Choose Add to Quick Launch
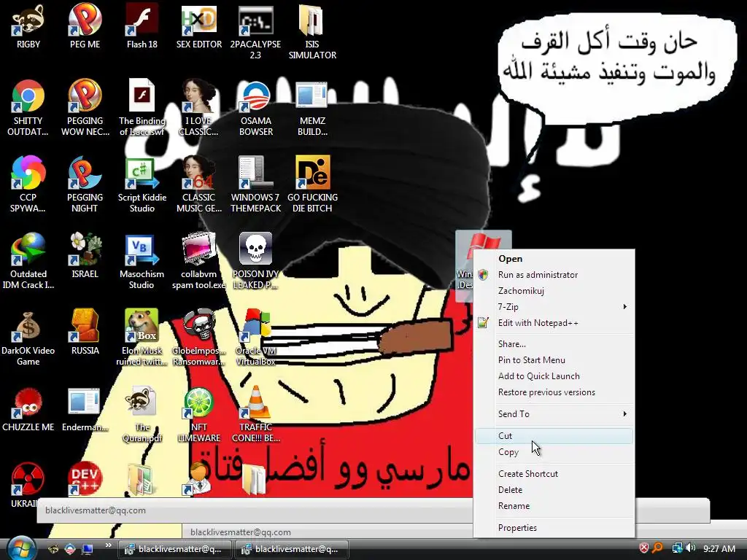 (554, 376)
